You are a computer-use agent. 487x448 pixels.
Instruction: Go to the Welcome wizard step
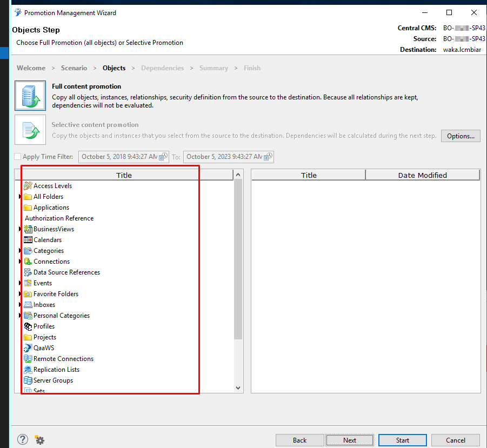pyautogui.click(x=31, y=68)
